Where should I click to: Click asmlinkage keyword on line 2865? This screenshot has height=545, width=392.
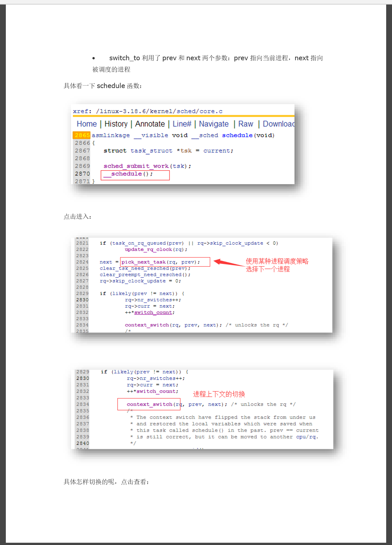pyautogui.click(x=110, y=135)
